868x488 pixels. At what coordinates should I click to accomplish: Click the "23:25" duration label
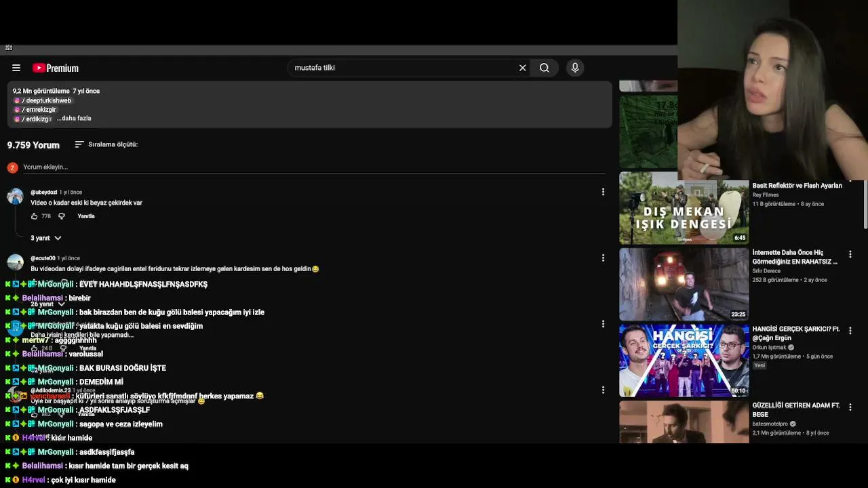pos(738,314)
